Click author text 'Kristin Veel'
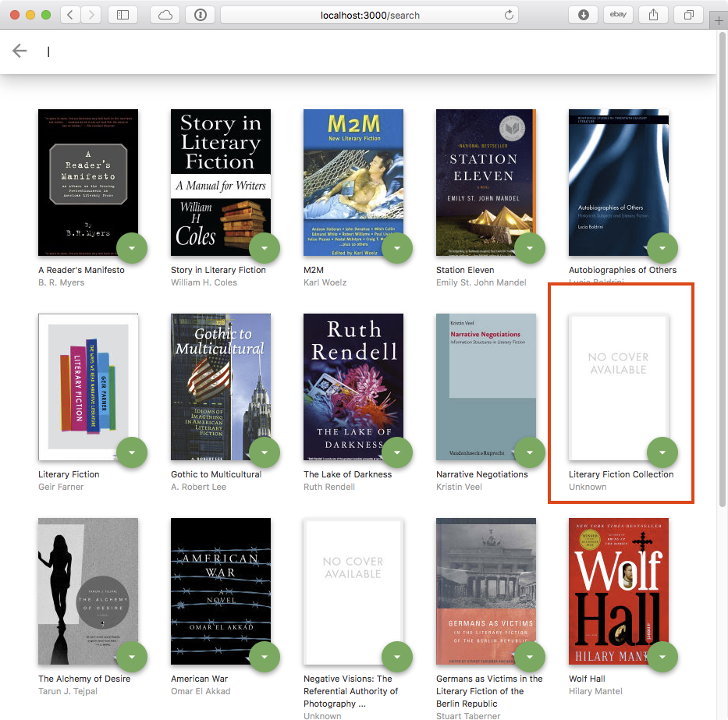 click(459, 487)
